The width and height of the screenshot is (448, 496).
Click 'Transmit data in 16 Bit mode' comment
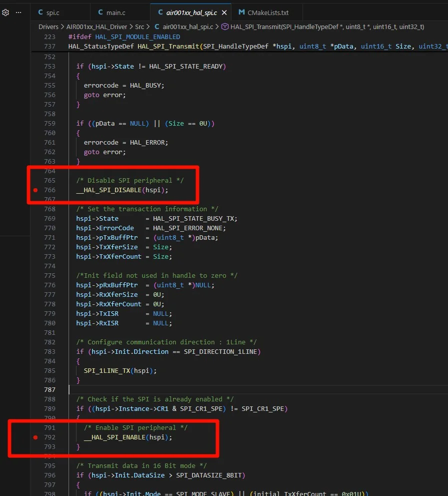pos(141,466)
